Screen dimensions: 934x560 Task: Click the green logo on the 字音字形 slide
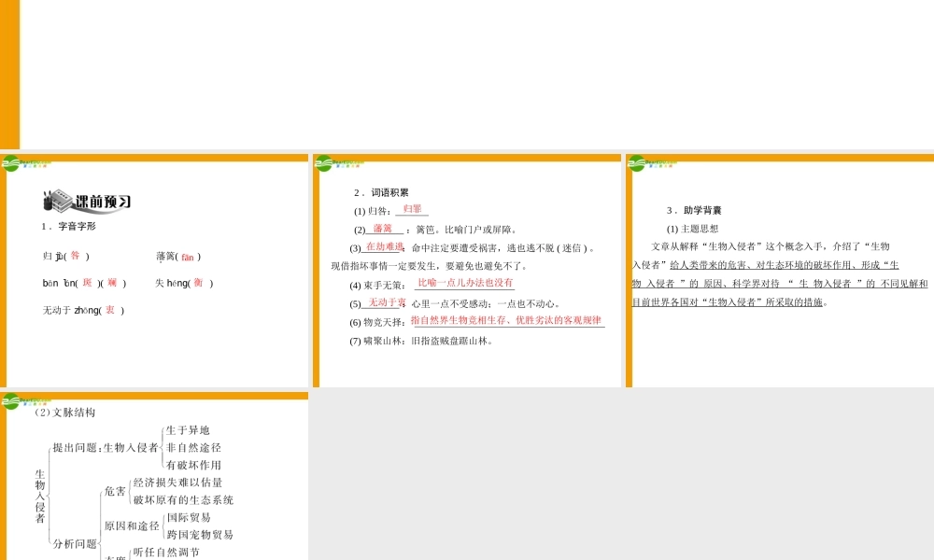point(11,163)
